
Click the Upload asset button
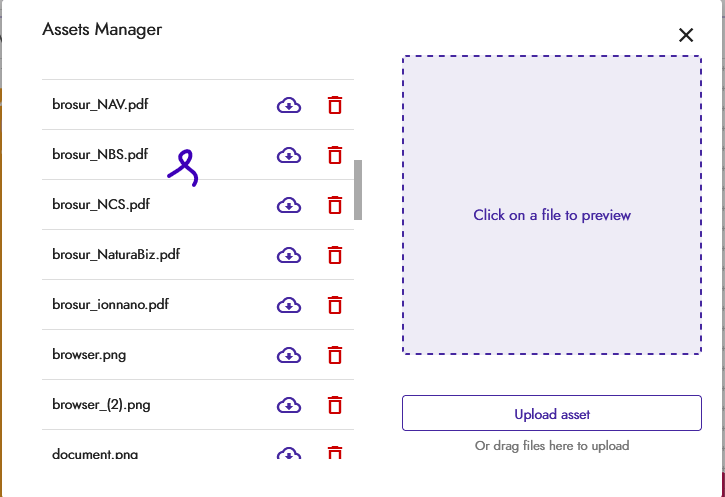click(552, 413)
